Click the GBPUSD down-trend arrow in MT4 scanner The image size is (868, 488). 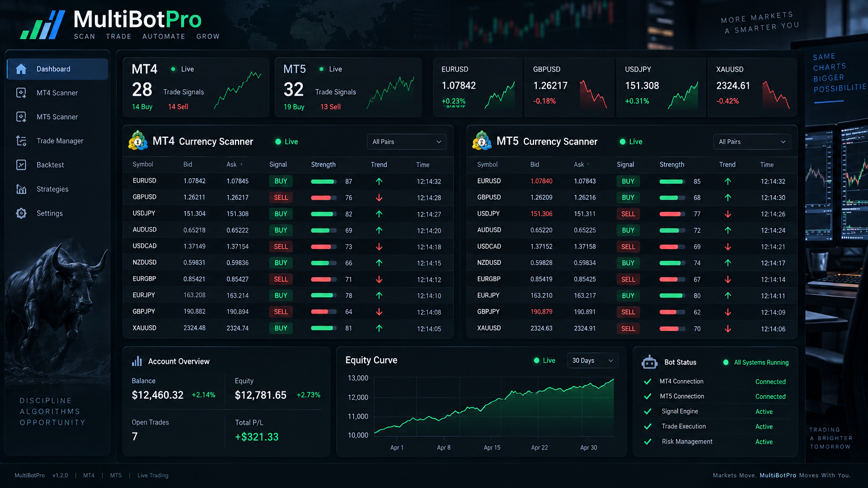click(379, 198)
